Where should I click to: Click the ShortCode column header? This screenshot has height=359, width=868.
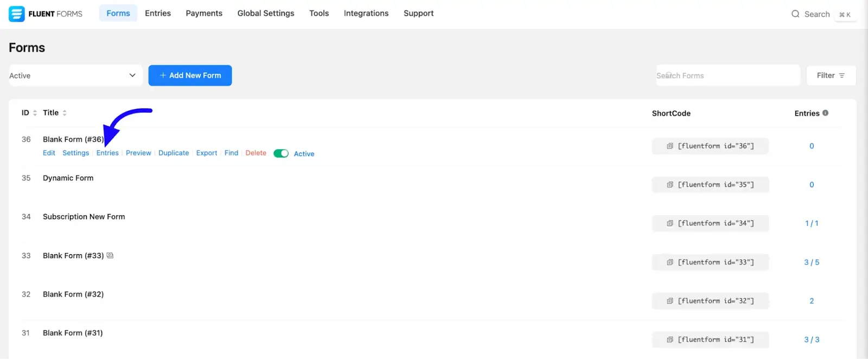pyautogui.click(x=671, y=114)
